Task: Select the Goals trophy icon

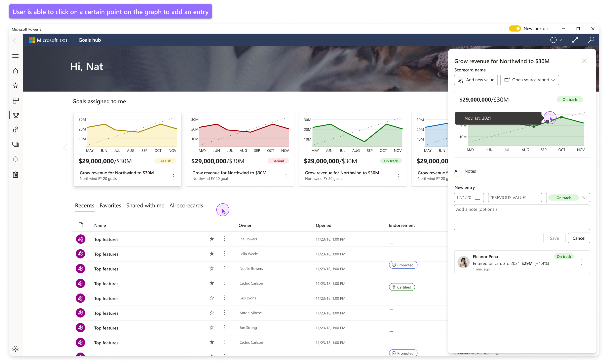Action: pos(16,115)
